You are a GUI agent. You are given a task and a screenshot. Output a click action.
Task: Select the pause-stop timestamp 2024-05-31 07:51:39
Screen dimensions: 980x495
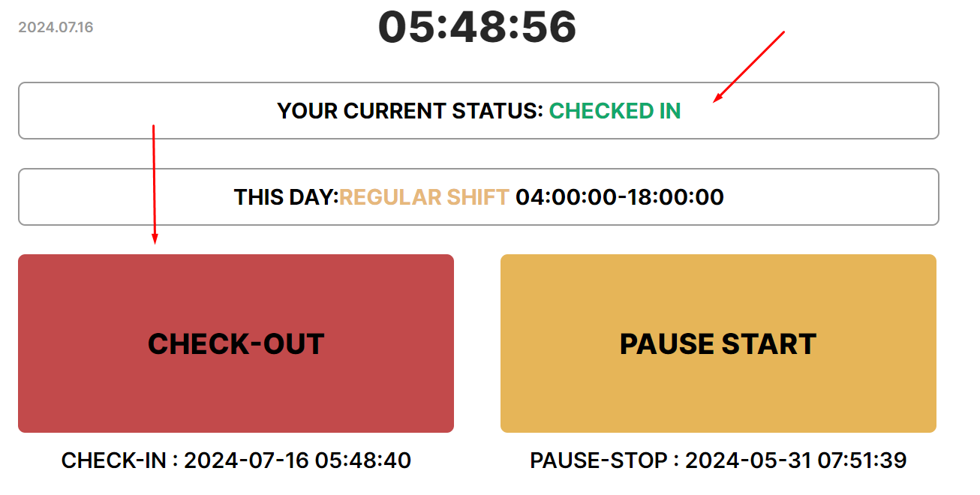coord(795,460)
